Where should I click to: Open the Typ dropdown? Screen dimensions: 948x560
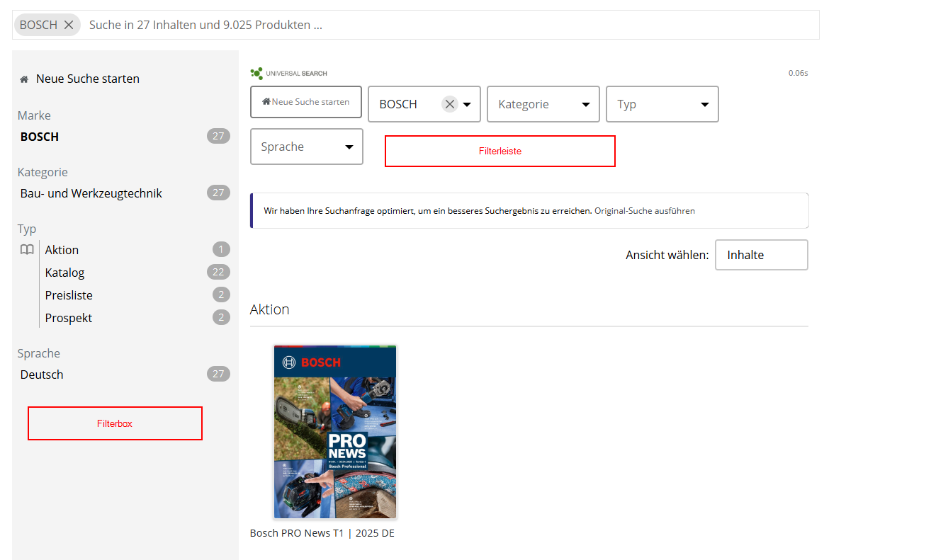point(662,104)
